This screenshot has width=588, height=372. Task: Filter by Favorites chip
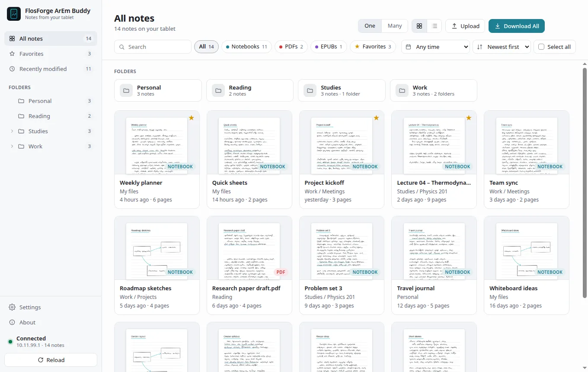coord(373,47)
